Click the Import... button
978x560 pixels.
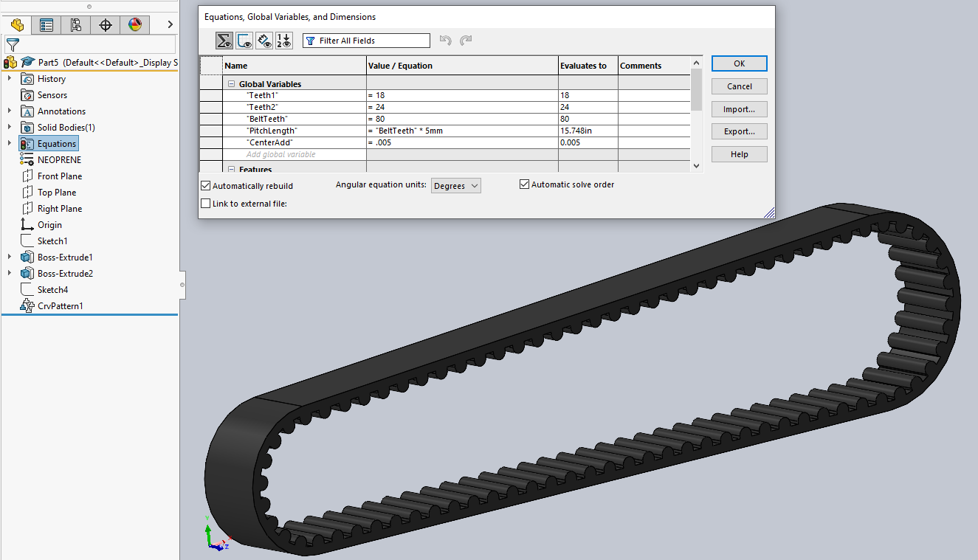[x=740, y=109]
